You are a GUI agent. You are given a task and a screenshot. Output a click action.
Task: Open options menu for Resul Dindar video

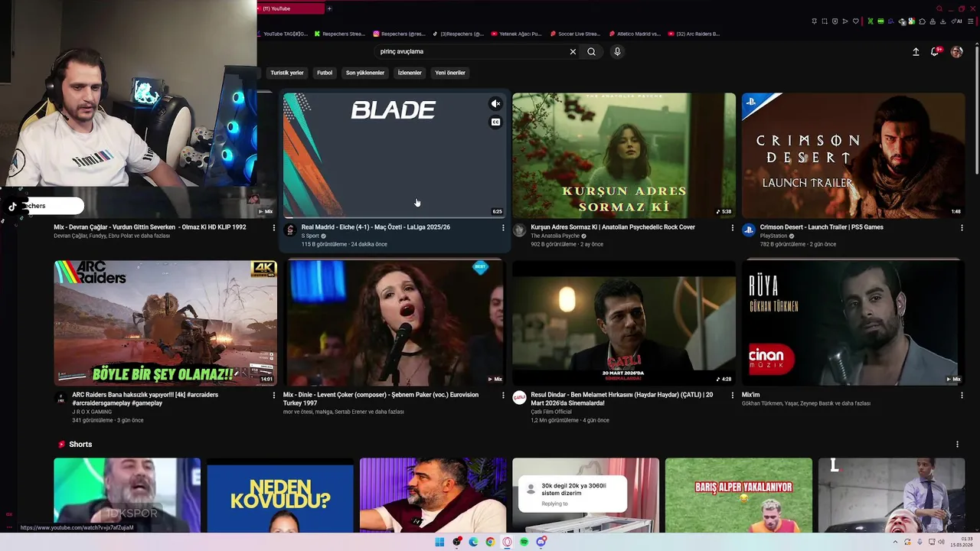point(733,395)
